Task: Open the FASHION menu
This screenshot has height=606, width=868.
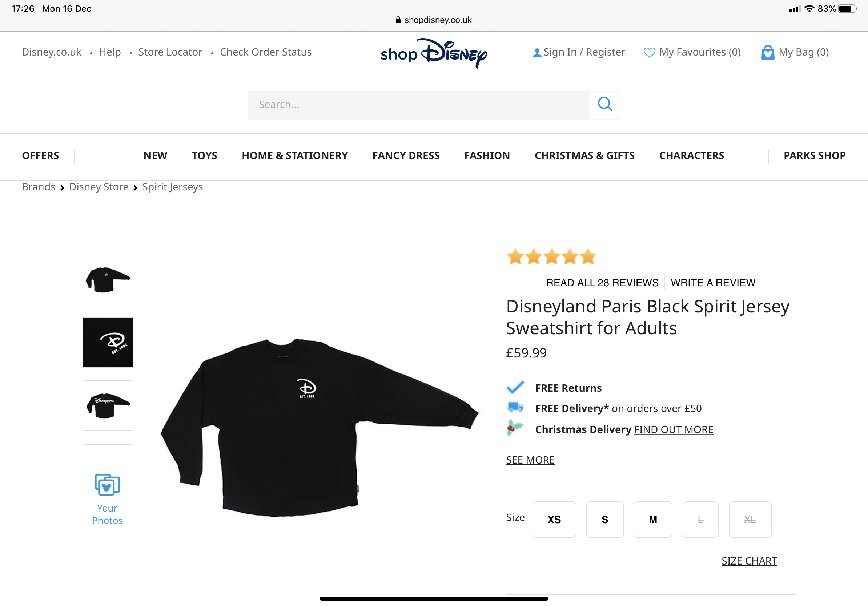Action: tap(487, 155)
